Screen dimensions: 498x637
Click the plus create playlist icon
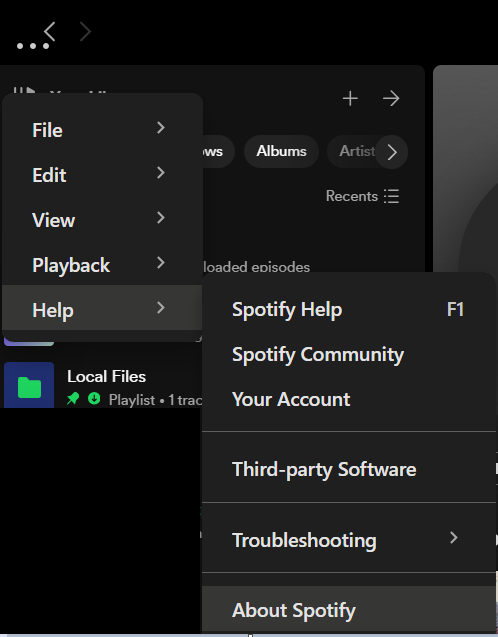tap(350, 98)
